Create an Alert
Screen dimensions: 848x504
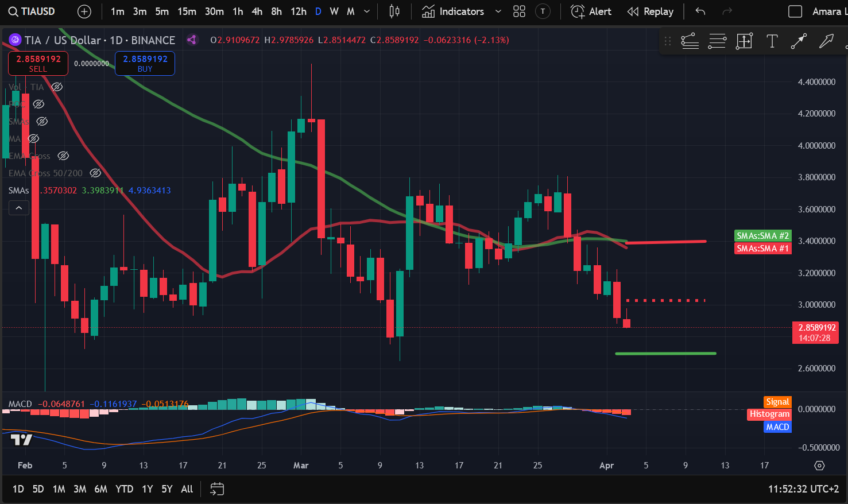click(x=591, y=11)
